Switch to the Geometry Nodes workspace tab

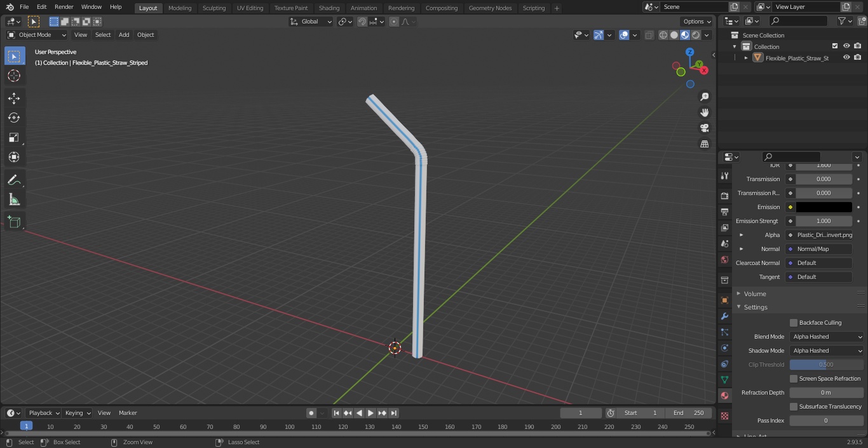490,8
